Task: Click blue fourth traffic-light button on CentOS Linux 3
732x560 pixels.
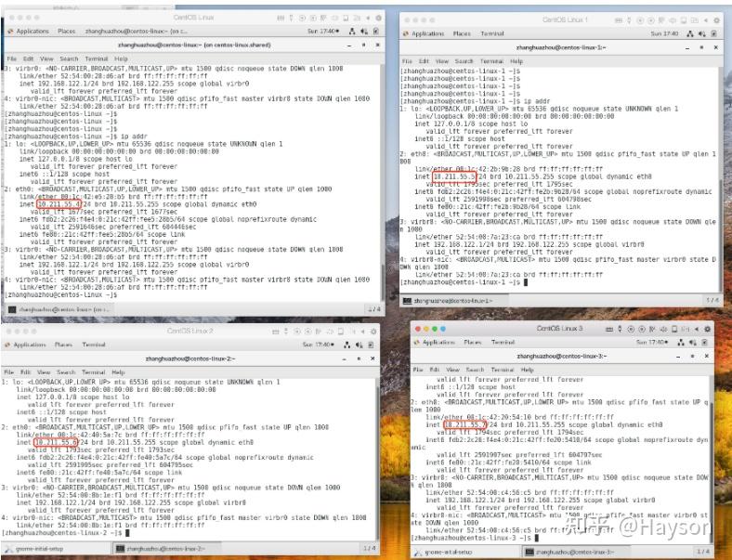Action: coord(443,329)
